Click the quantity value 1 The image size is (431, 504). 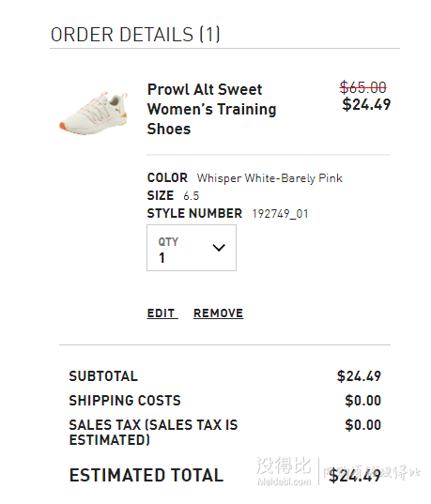point(162,258)
